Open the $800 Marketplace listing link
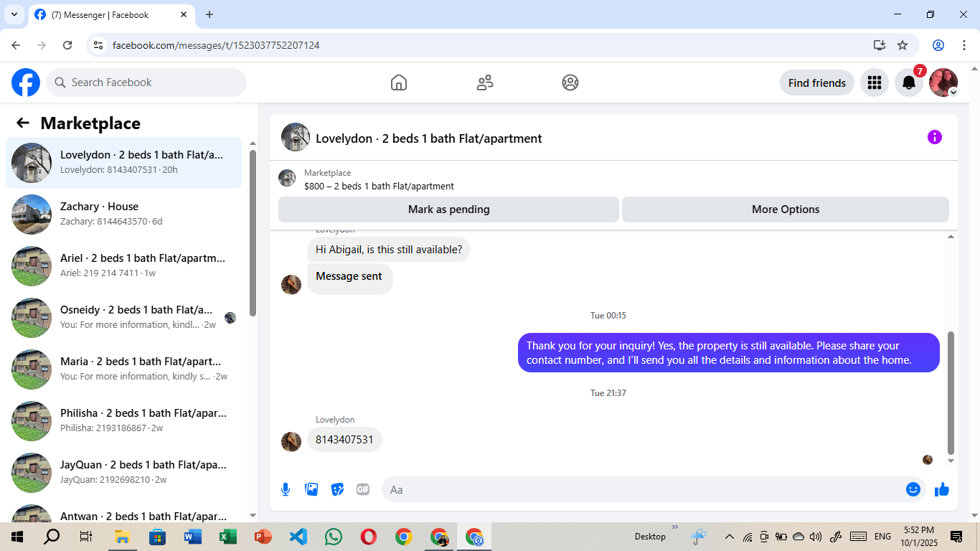The height and width of the screenshot is (551, 980). (x=379, y=186)
